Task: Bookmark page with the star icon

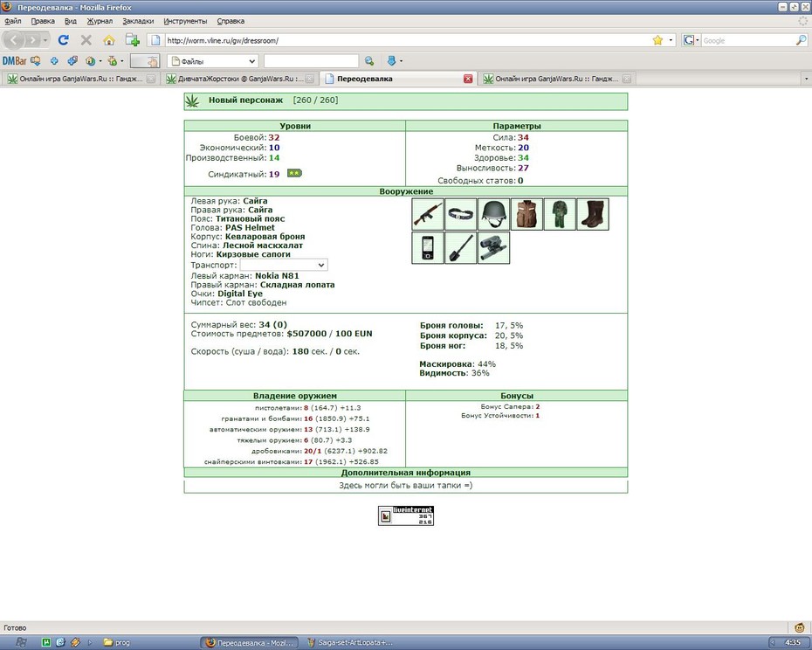Action: (x=657, y=40)
